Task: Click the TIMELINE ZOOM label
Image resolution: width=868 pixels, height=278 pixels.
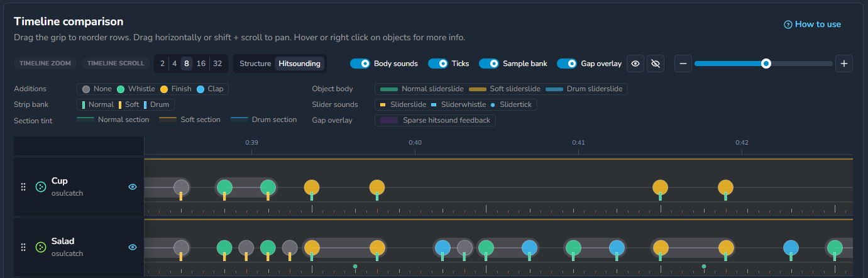Action: coord(45,64)
